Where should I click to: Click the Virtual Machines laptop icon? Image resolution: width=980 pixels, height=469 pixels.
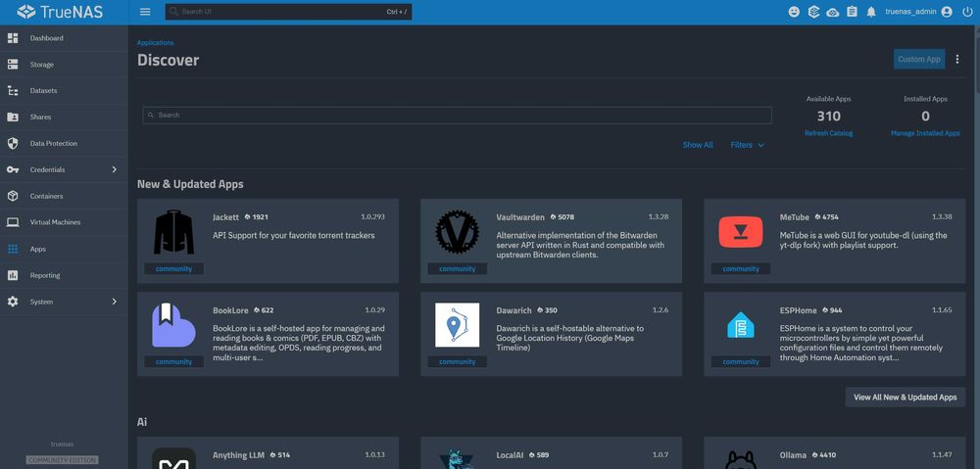(13, 222)
